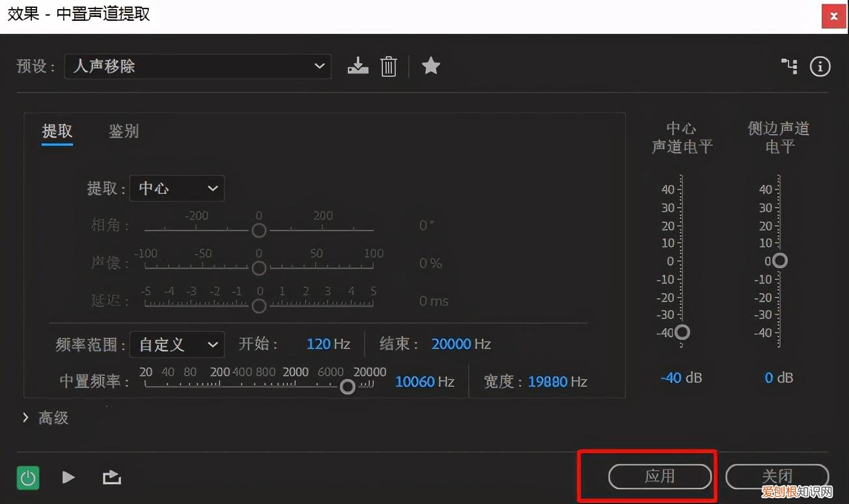Save the current preset
849x504 pixels.
[x=357, y=66]
